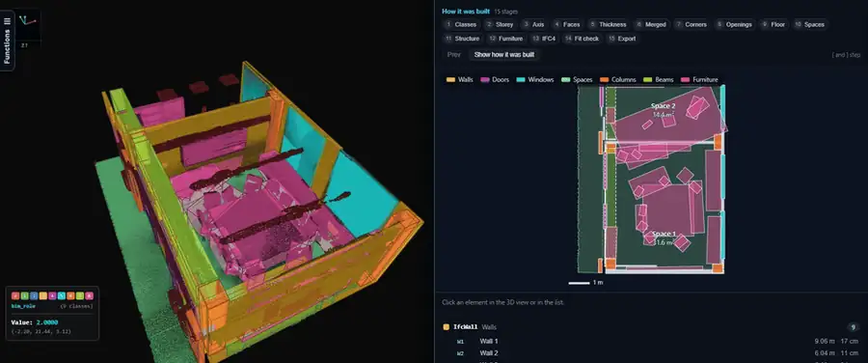Open the Functions side panel
The width and height of the screenshot is (868, 363).
tap(7, 40)
